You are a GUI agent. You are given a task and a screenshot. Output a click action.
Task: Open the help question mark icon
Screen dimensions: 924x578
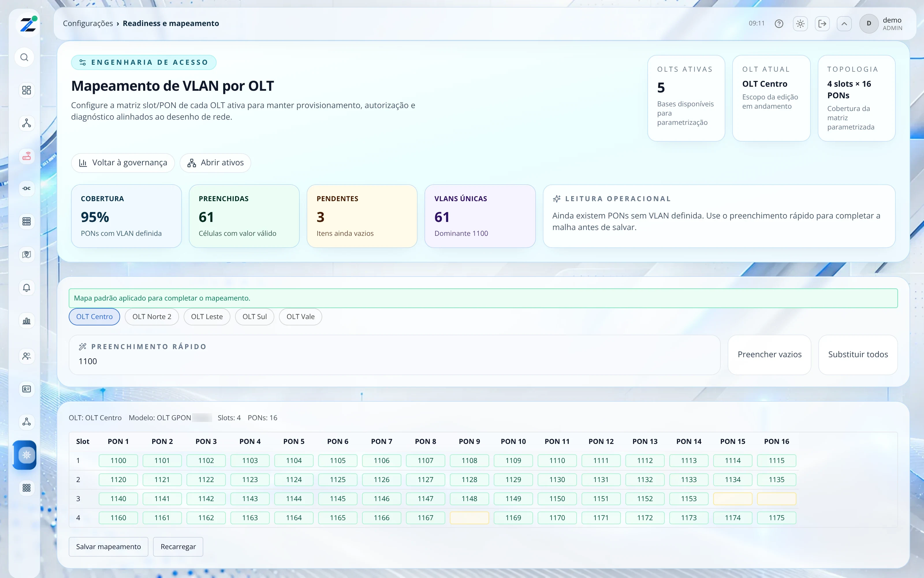[779, 24]
